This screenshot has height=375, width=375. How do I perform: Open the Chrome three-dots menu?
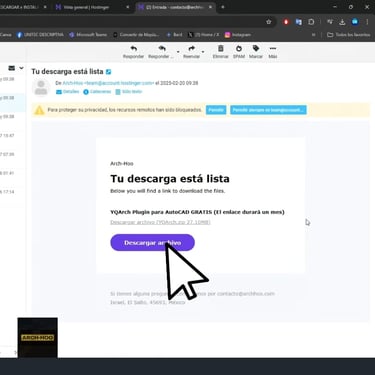(x=367, y=22)
